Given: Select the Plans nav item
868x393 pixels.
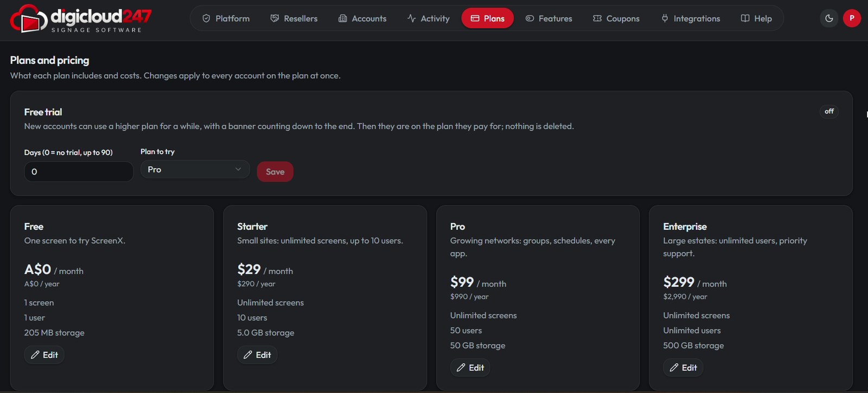Looking at the screenshot, I should tap(487, 18).
